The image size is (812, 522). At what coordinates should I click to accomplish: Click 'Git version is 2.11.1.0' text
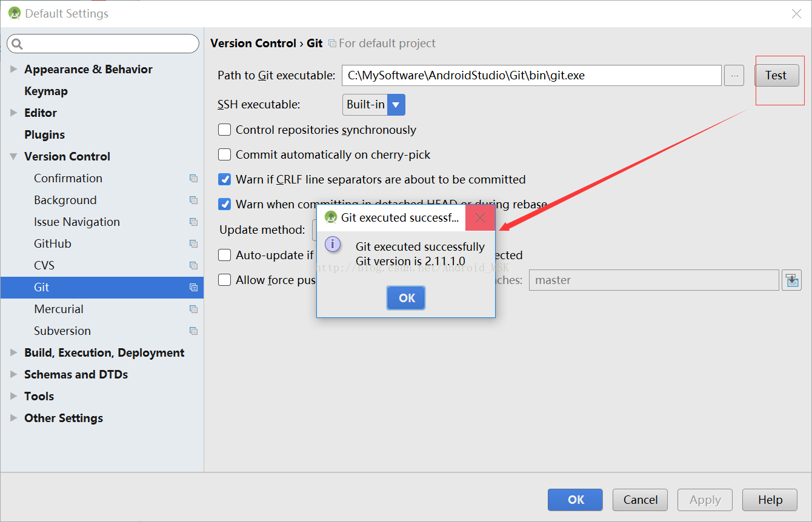tap(410, 261)
